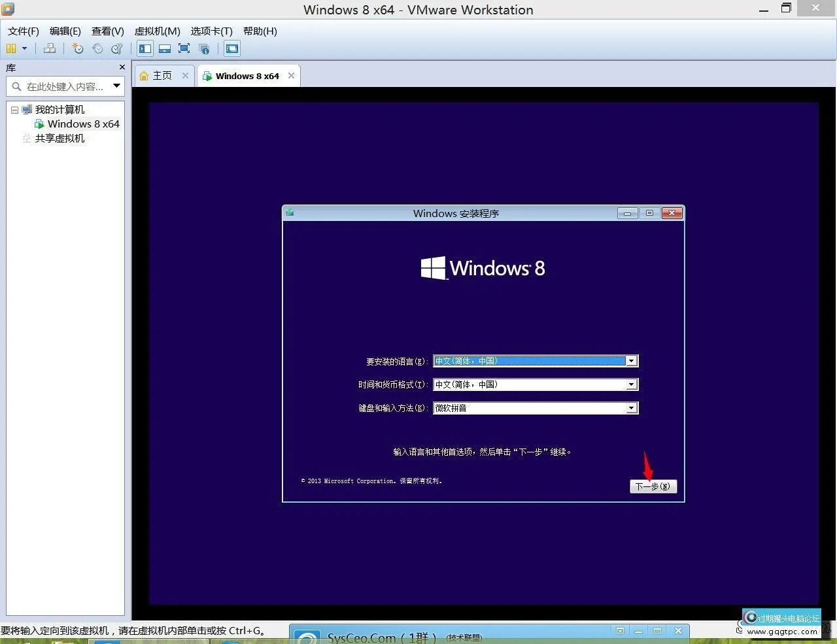
Task: Enter full screen mode
Action: point(184,48)
